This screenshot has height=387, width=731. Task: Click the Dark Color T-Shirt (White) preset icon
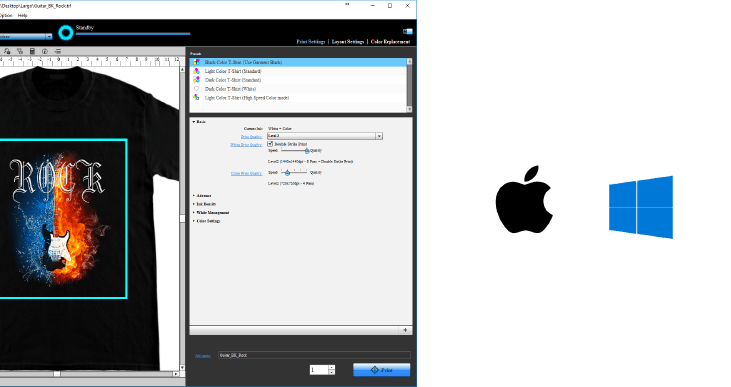(x=196, y=89)
